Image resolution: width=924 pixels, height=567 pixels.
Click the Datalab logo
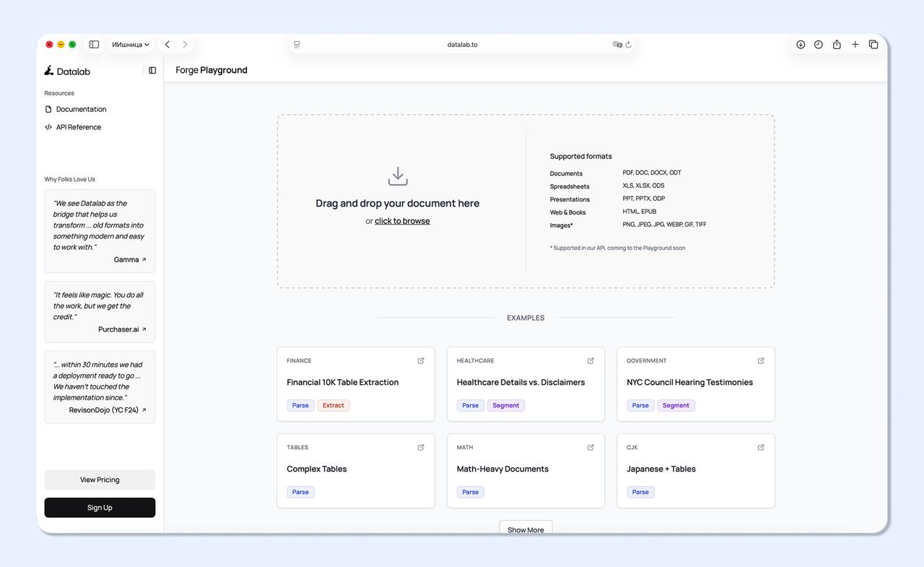click(x=67, y=71)
